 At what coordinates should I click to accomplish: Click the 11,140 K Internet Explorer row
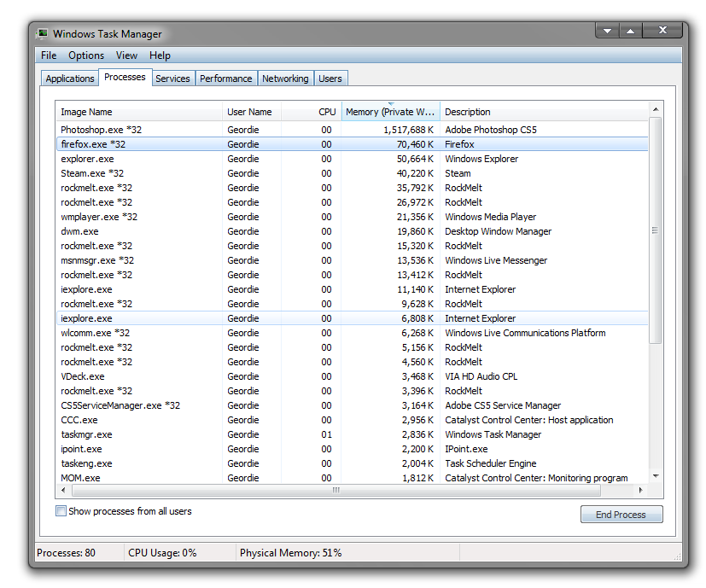pyautogui.click(x=352, y=289)
